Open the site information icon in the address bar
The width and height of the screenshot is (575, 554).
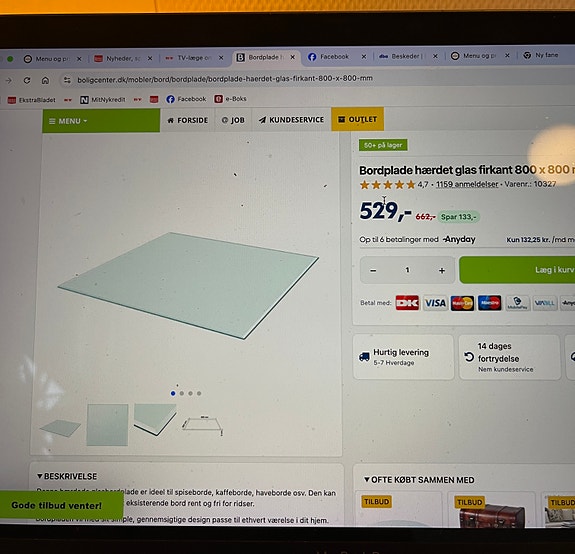click(67, 80)
